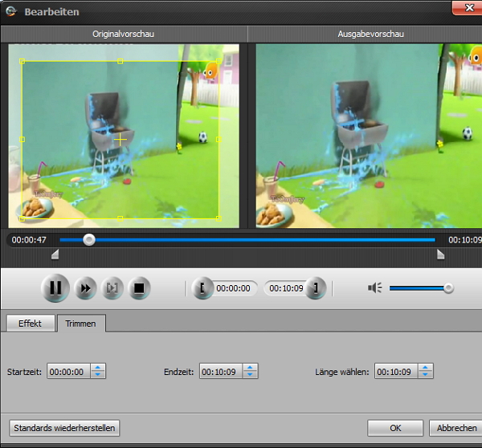
Task: Click the Endzeit input field
Action: [221, 371]
